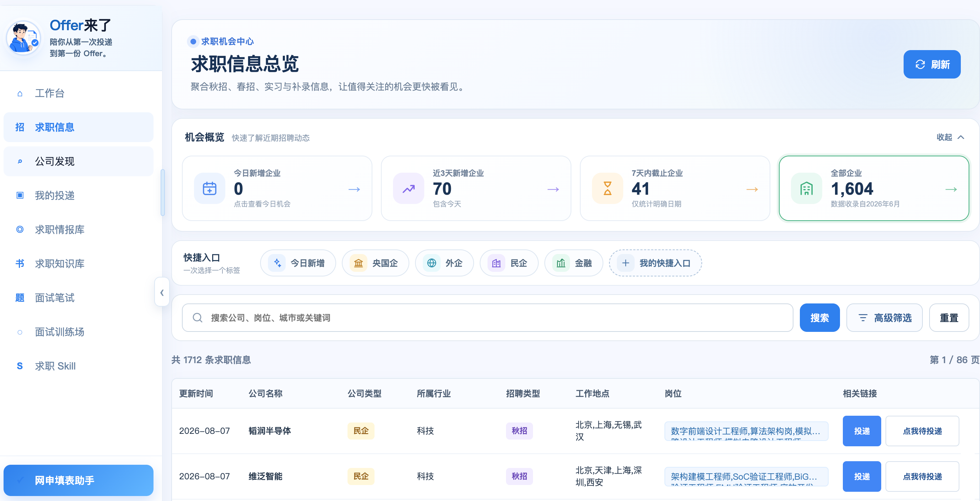980x501 pixels.
Task: Click the circle icon beside 面试训练场
Action: 20,332
